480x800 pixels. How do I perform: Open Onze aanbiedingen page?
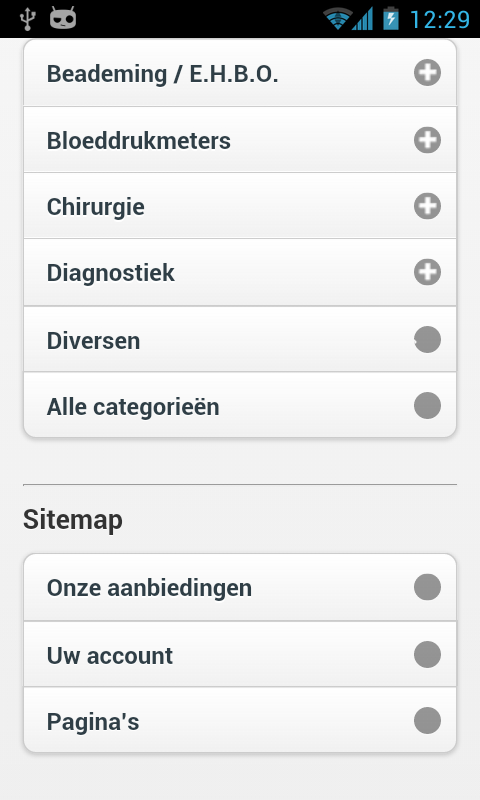pos(240,588)
